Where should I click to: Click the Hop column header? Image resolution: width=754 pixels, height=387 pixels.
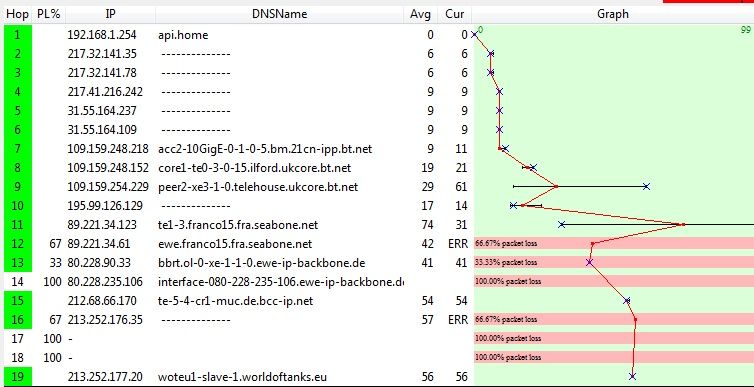coord(17,14)
